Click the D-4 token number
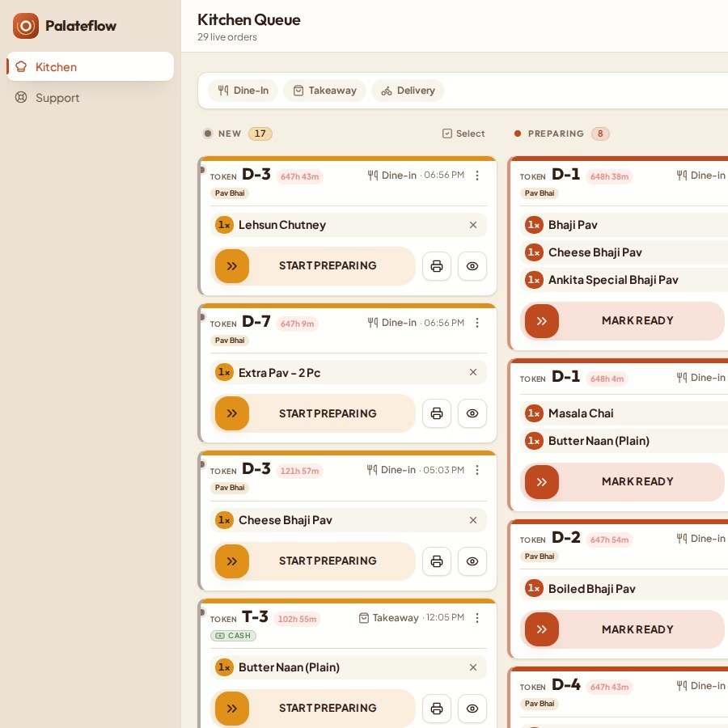728x728 pixels. click(566, 684)
